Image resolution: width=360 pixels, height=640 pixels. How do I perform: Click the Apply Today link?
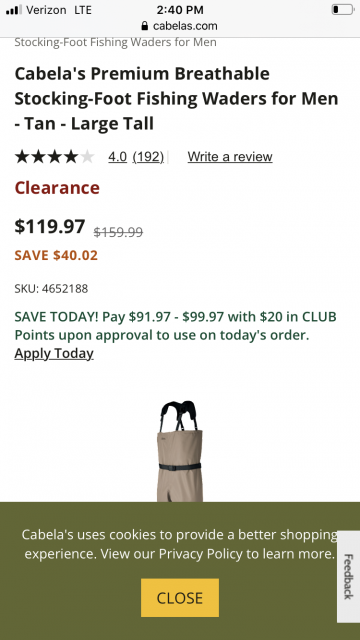pos(54,353)
